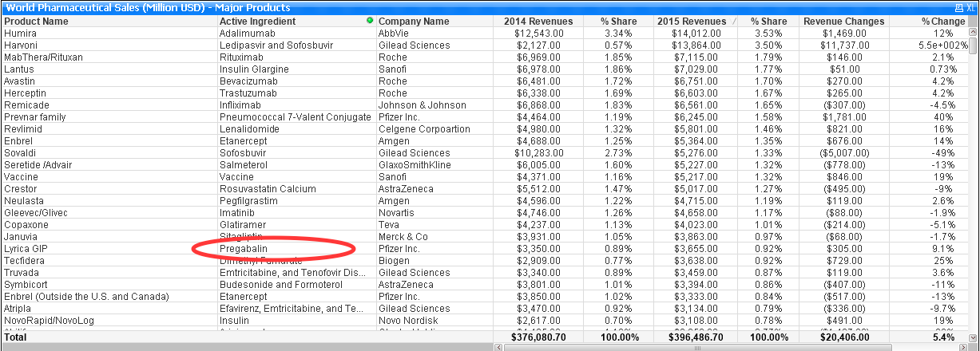The width and height of the screenshot is (980, 351).
Task: Select the Harvoni product cell
Action: [x=109, y=45]
